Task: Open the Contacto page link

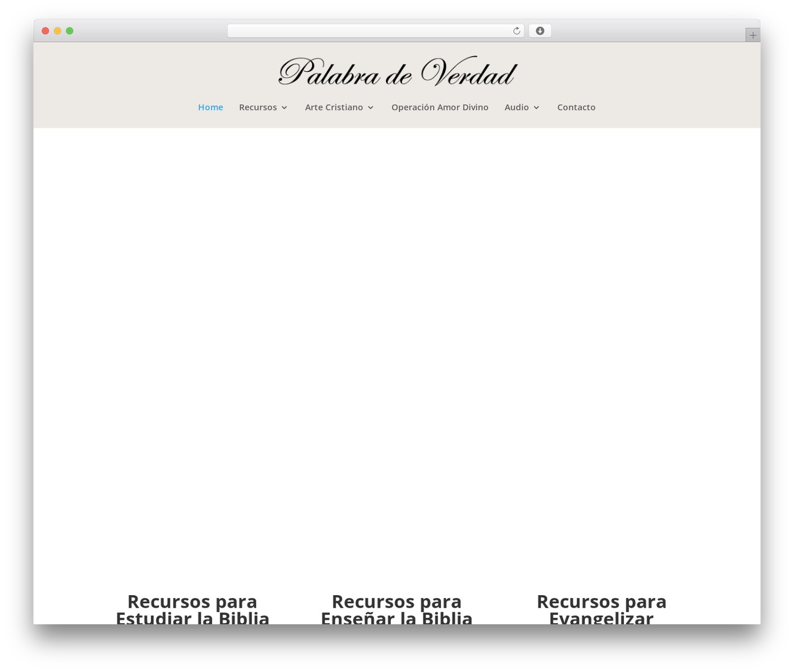Action: (x=576, y=107)
